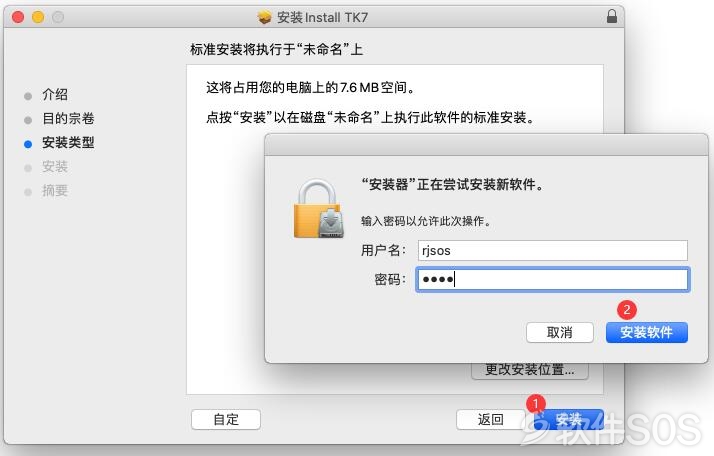Screen dimensions: 714x456
Task: Click the 自定 button
Action: tap(226, 419)
